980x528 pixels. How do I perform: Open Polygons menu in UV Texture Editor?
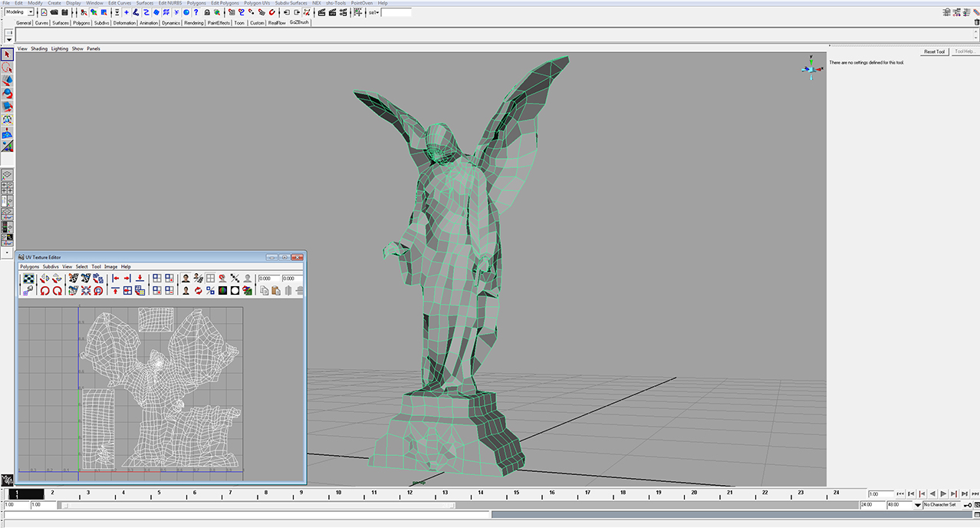pos(30,266)
